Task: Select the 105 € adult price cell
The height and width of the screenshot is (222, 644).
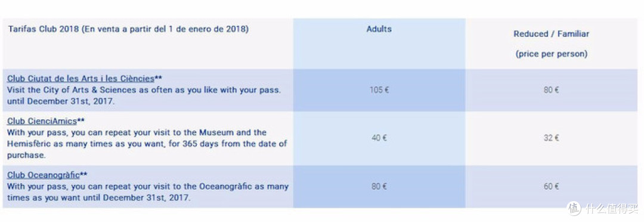Action: click(x=379, y=90)
